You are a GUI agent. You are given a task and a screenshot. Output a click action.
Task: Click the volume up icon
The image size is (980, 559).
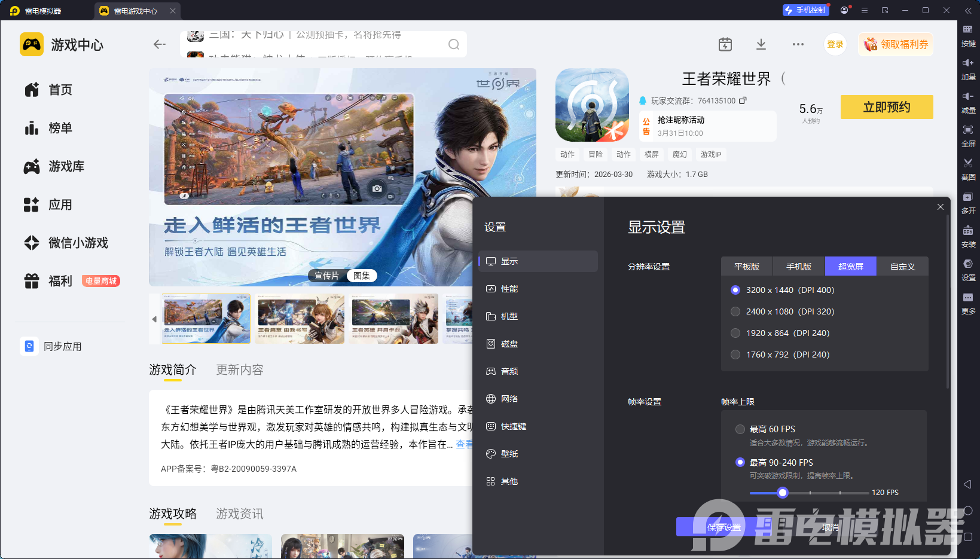pos(968,63)
